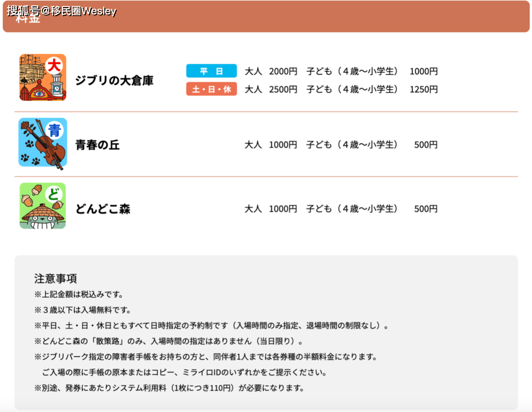The width and height of the screenshot is (532, 412).
Task: Click the weekend adult price 2500円
Action: coord(283,90)
